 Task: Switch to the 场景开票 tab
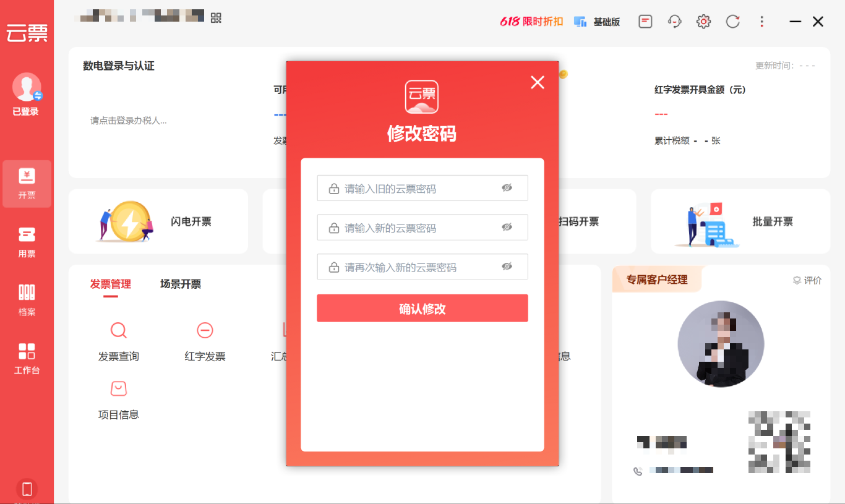[181, 284]
